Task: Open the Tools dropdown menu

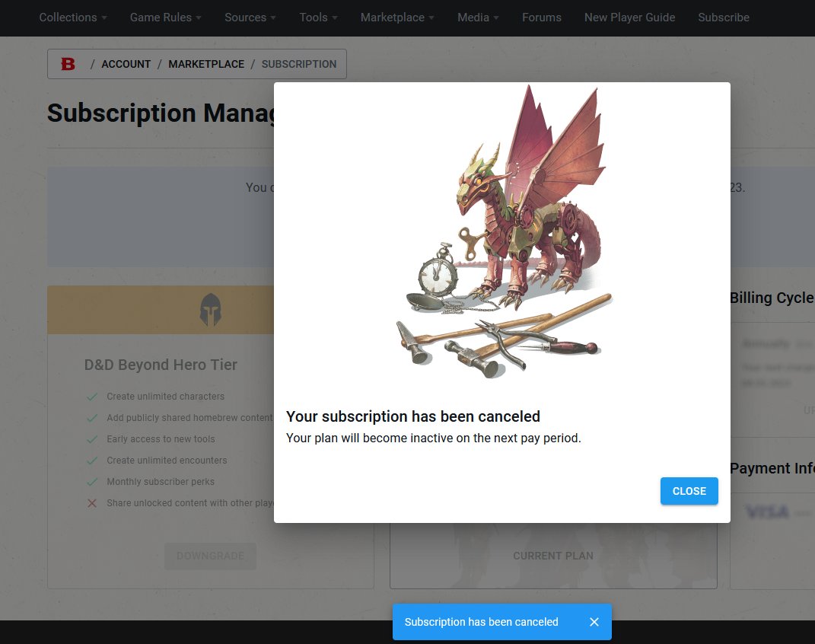Action: click(x=317, y=18)
